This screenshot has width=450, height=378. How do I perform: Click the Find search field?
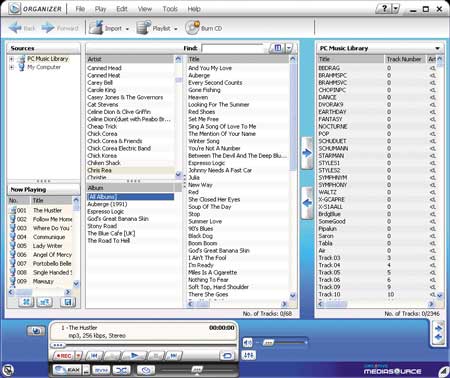(233, 49)
